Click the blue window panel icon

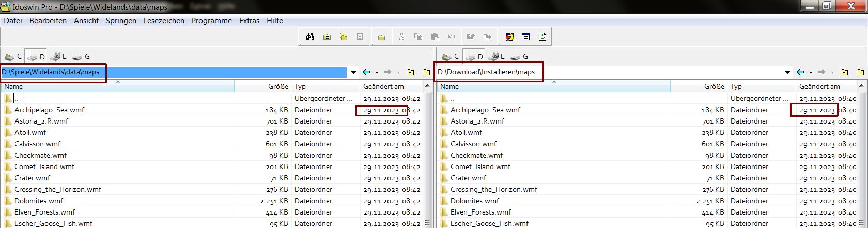[526, 37]
